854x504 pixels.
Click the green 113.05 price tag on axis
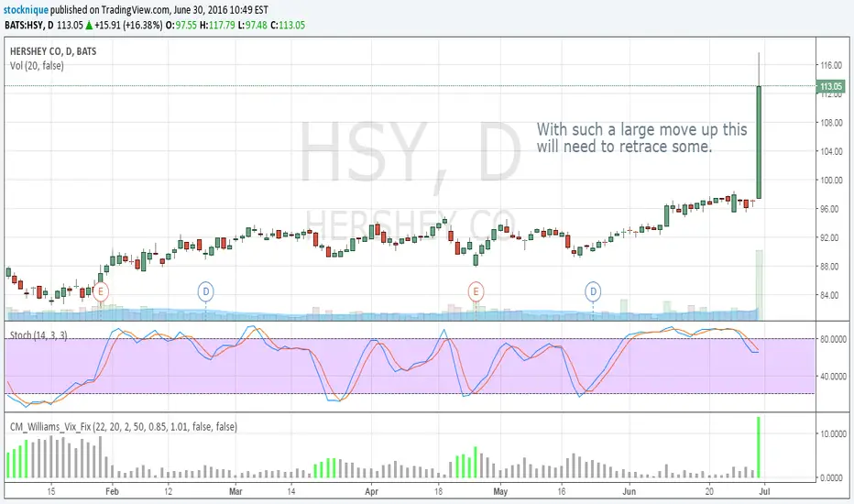click(830, 86)
